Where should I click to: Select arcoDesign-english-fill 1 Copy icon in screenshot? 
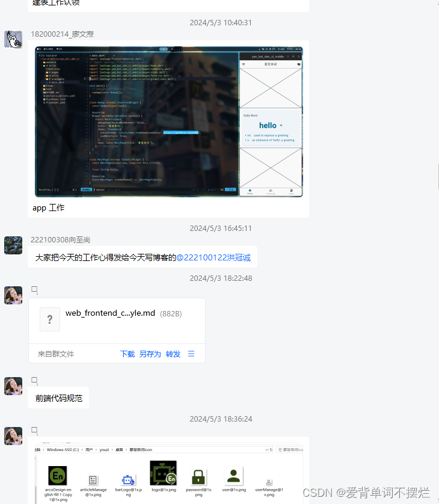[58, 475]
